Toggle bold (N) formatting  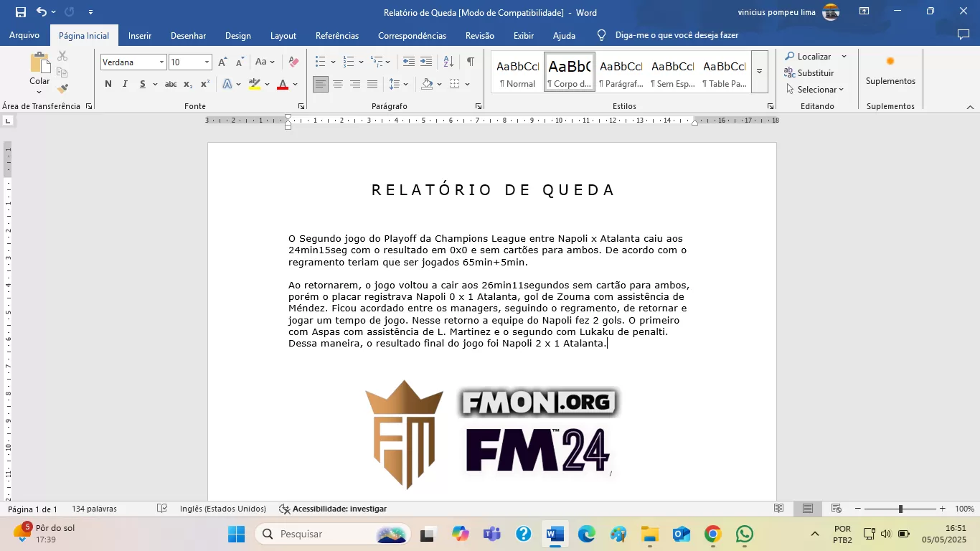pyautogui.click(x=108, y=84)
